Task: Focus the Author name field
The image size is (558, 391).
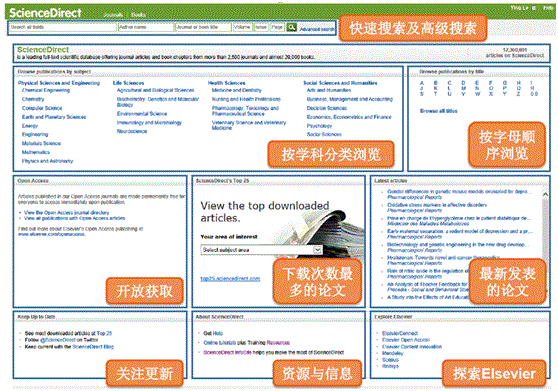Action: pos(146,27)
